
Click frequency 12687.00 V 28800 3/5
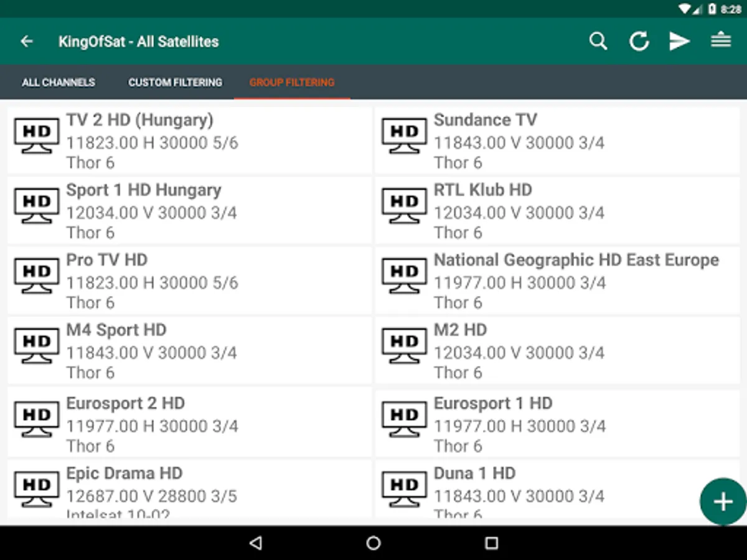[152, 497]
